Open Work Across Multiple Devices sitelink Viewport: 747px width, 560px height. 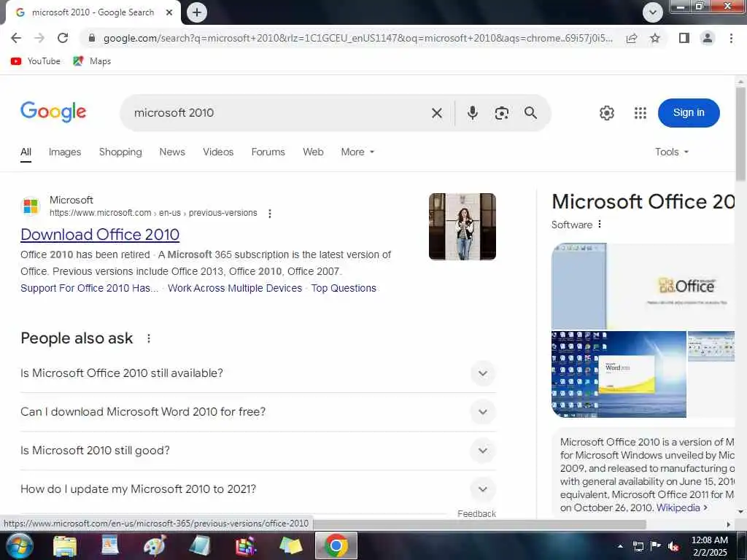(235, 288)
